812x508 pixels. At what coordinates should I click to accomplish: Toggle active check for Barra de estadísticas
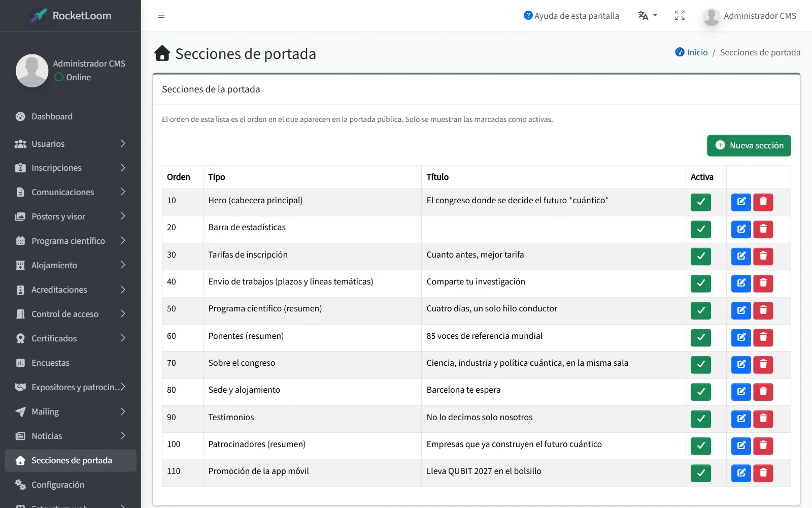[x=701, y=229]
